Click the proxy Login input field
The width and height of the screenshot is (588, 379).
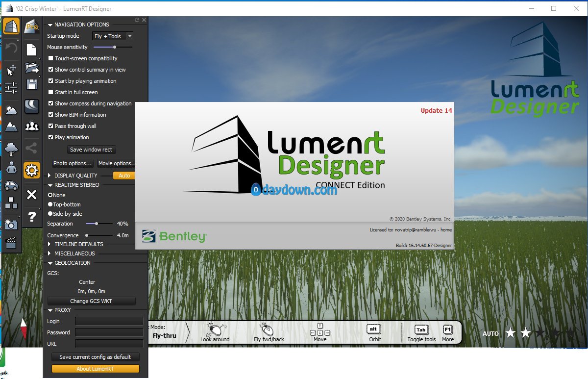point(109,321)
